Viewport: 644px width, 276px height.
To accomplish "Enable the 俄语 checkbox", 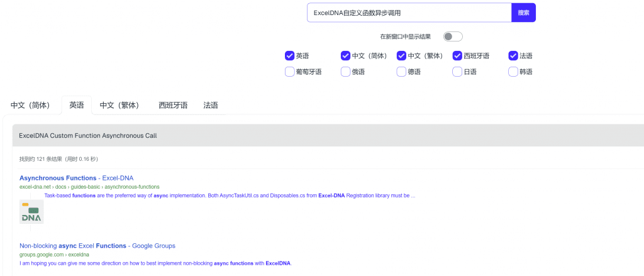I will coord(346,72).
